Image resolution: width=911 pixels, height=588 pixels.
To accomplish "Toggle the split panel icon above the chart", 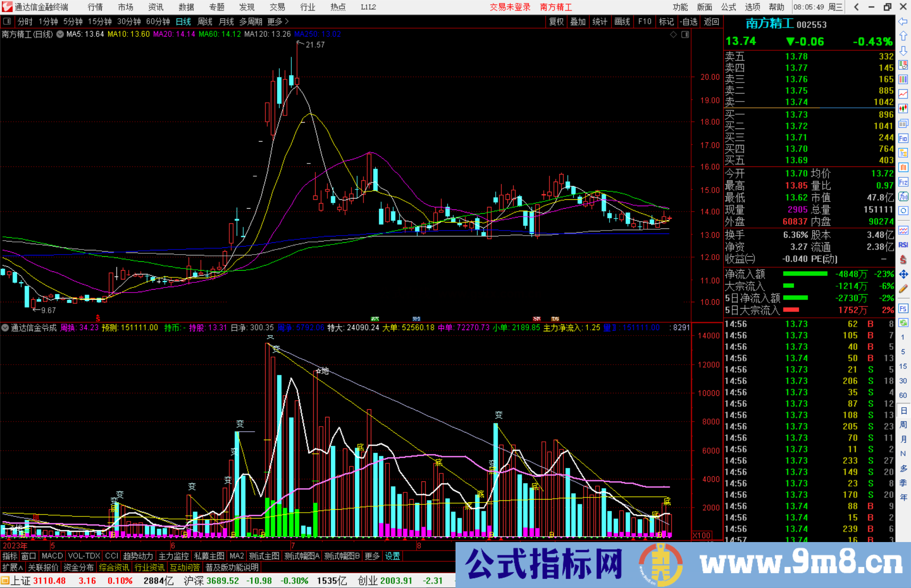I will click(x=685, y=34).
